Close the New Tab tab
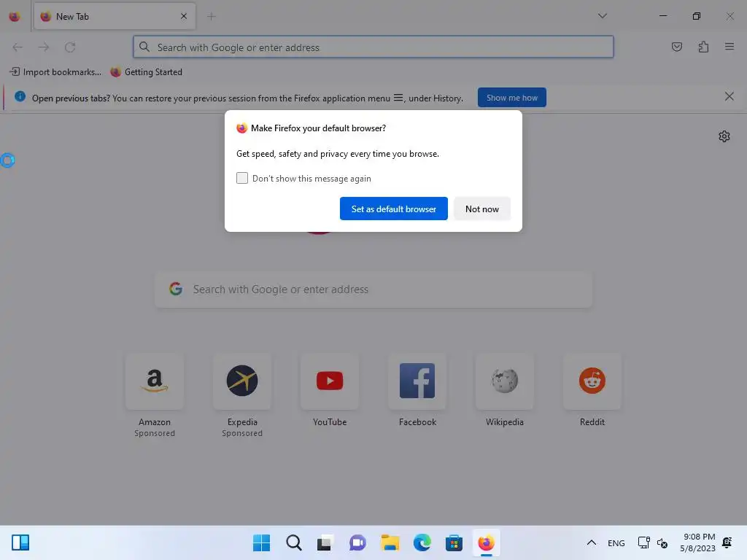Image resolution: width=747 pixels, height=560 pixels. (184, 16)
